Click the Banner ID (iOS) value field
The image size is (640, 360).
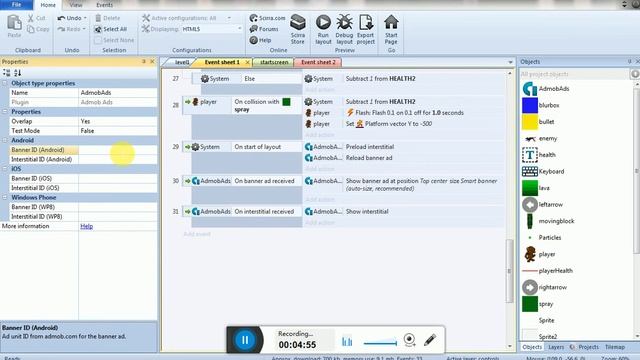click(x=118, y=178)
